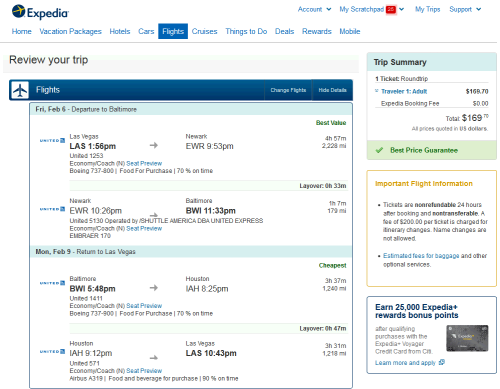This screenshot has height=389, width=500.
Task: Open the Support dropdown menu
Action: pyautogui.click(x=465, y=9)
